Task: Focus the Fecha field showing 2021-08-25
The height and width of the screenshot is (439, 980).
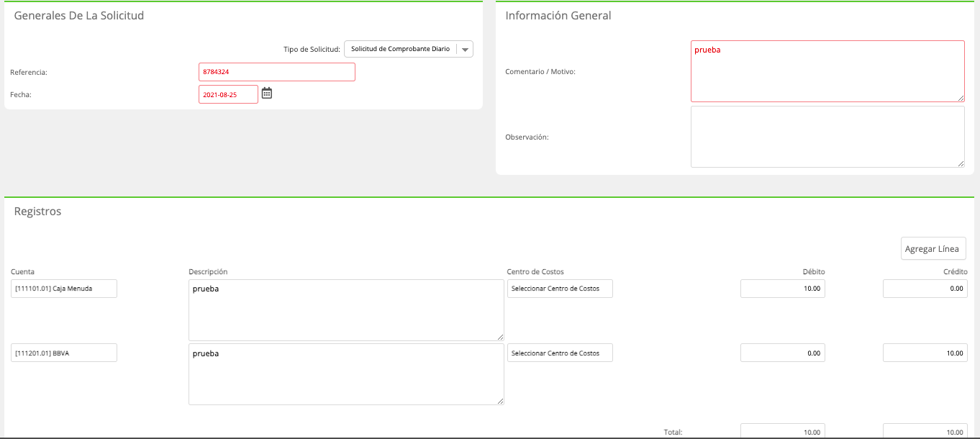Action: (x=228, y=94)
